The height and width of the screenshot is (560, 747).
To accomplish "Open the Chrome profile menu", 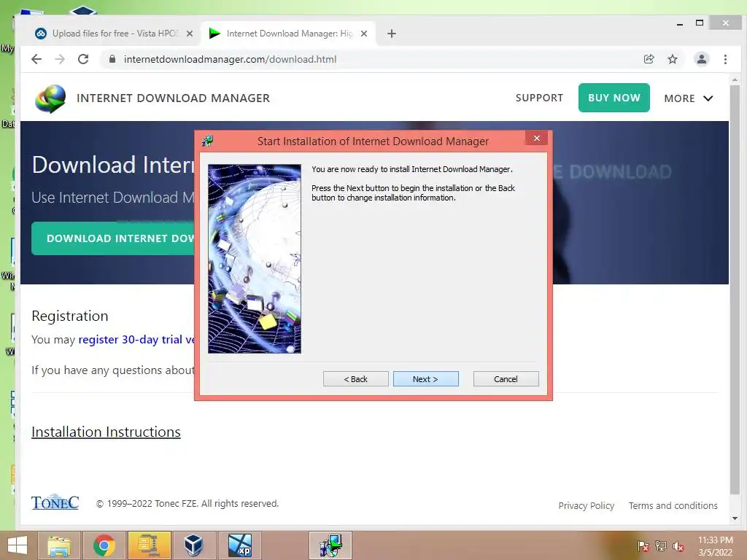I will 702,59.
